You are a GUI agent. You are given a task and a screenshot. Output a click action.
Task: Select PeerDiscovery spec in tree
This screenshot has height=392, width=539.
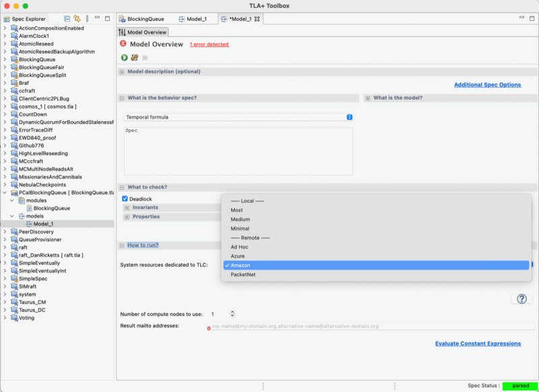pos(36,232)
